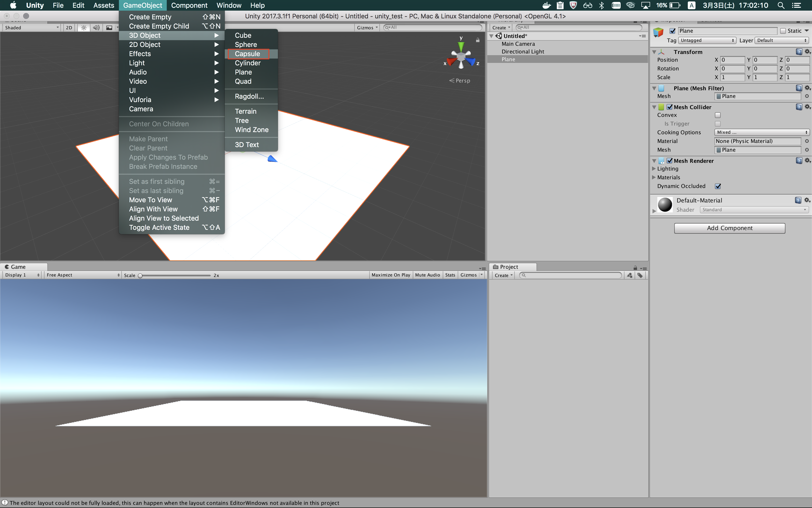Screen dimensions: 812x508
Task: Open Tag Untagged dropdown
Action: pos(708,40)
